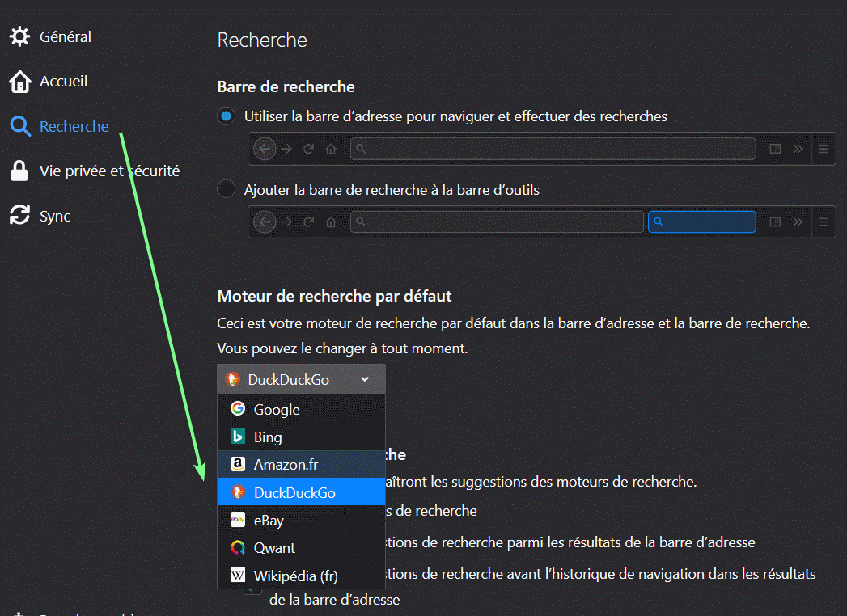Click 'Vous pouvez le changer à tout moment.' text
Screen dimensions: 847x616
click(x=342, y=348)
